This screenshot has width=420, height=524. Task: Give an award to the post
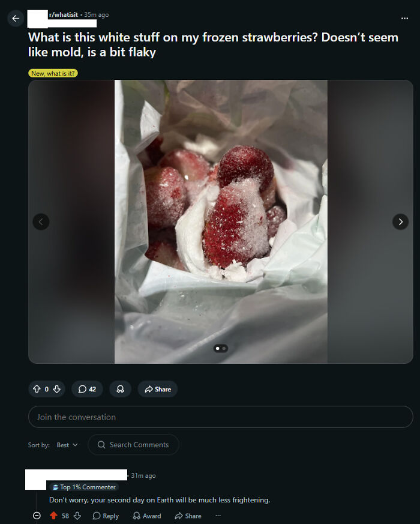coord(120,389)
